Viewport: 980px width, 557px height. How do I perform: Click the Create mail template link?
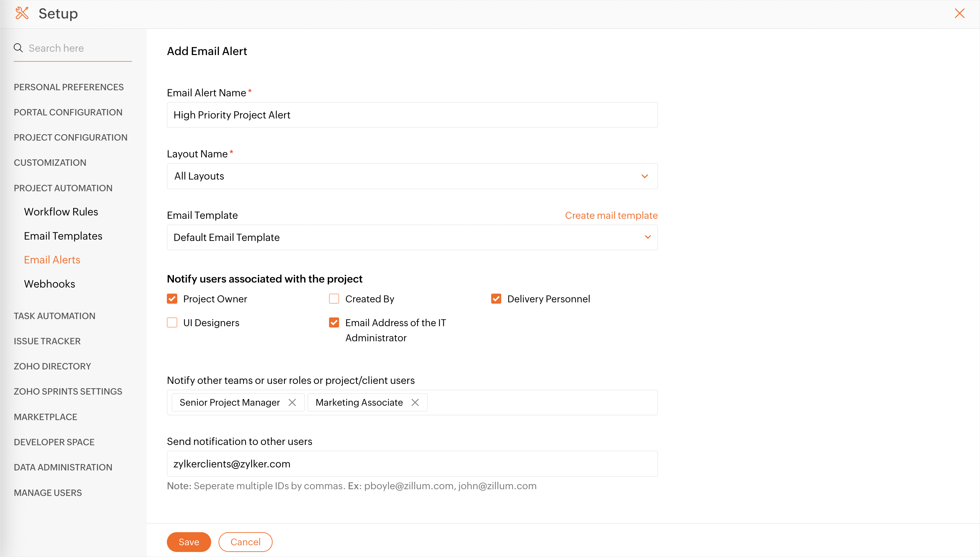tap(611, 215)
